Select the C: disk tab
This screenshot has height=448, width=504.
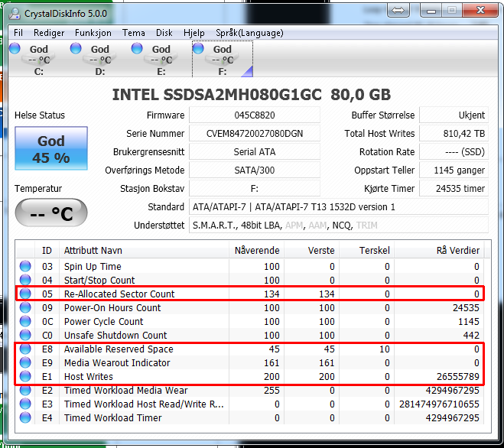tap(38, 60)
